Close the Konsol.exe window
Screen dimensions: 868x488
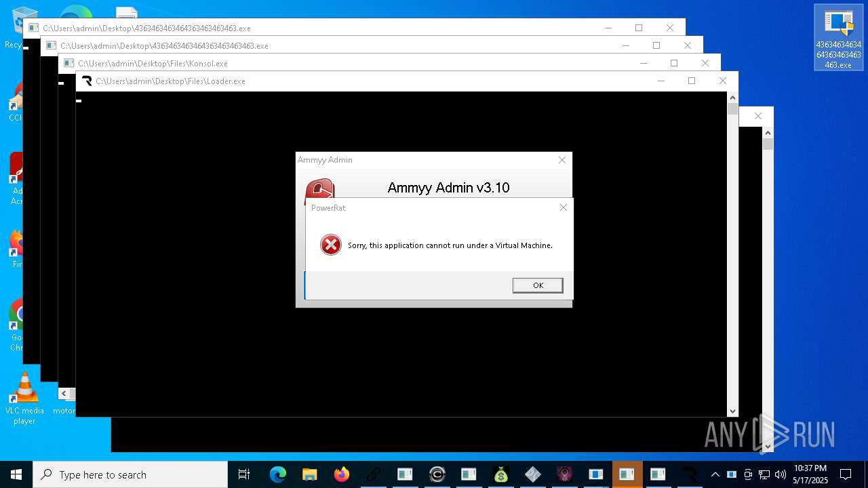705,63
